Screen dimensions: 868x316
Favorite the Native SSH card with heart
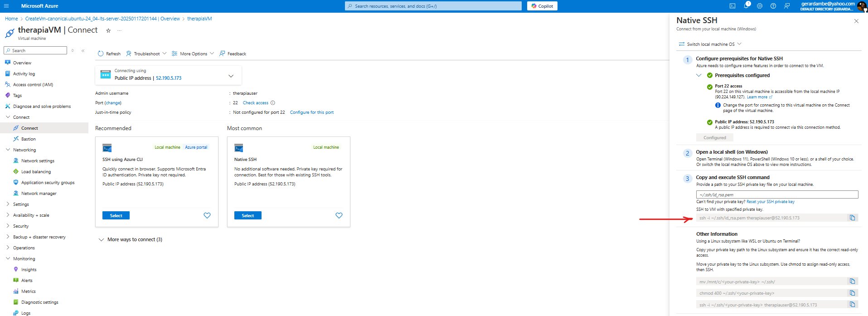point(339,215)
